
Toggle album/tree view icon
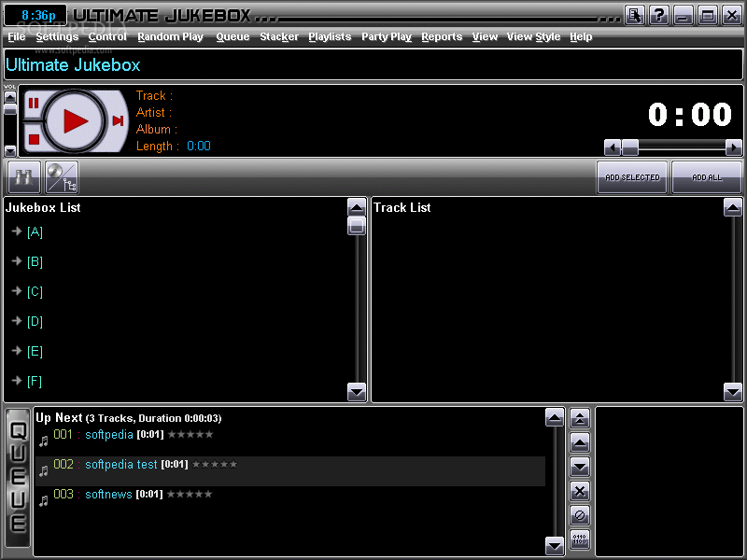click(x=62, y=177)
